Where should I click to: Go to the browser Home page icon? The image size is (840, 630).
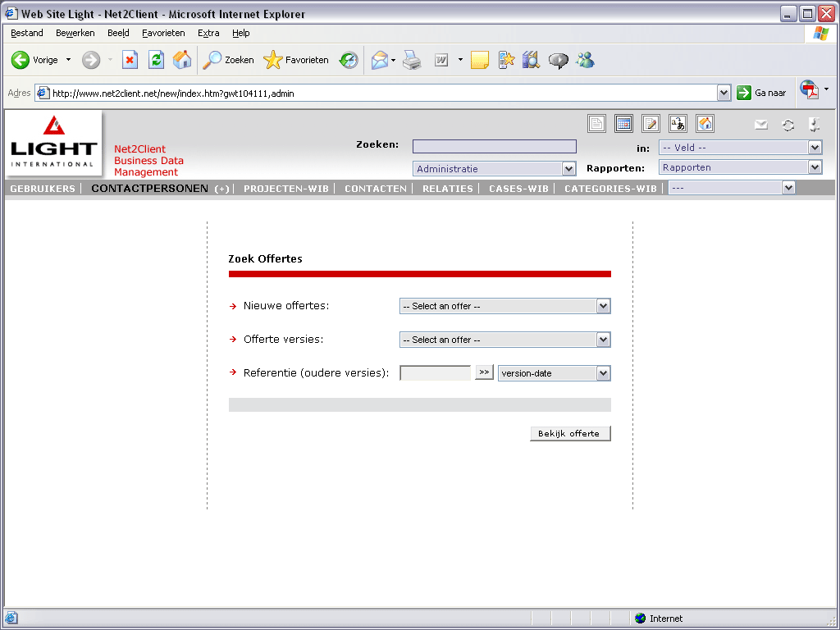click(x=182, y=60)
